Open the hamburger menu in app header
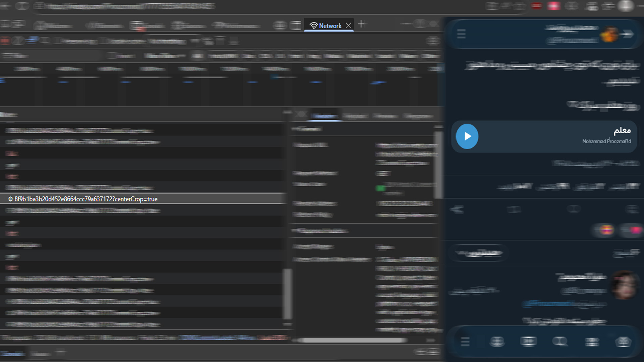The width and height of the screenshot is (644, 362). [461, 34]
